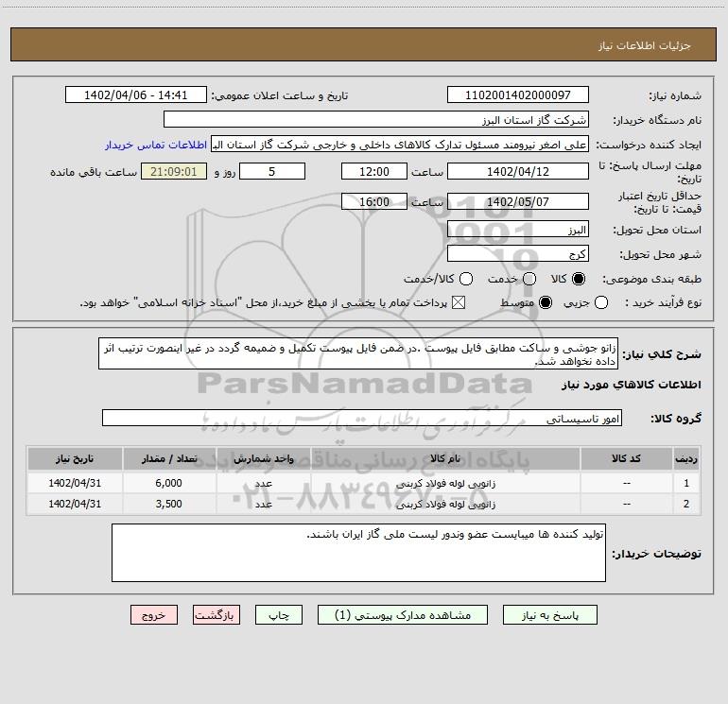728x704 pixels.
Task: Click the بازگشت back button
Action: [x=217, y=615]
